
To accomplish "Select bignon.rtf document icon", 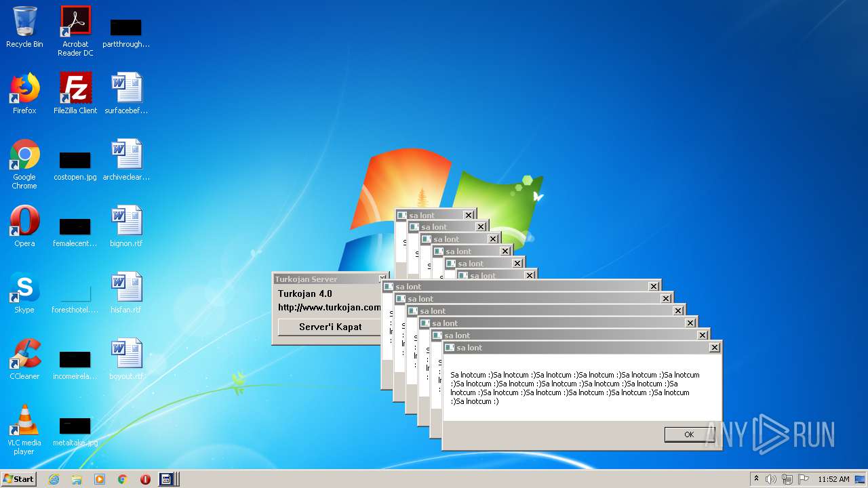I will pos(126,227).
